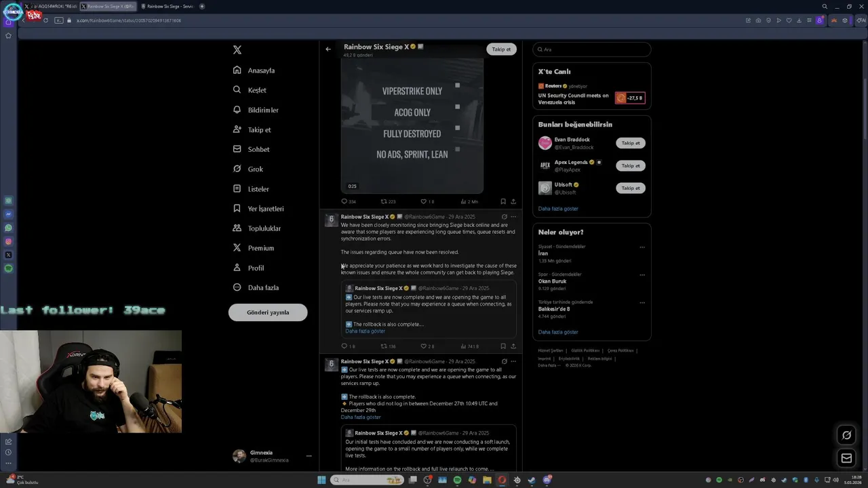Open Keşfet explore page

click(250, 90)
